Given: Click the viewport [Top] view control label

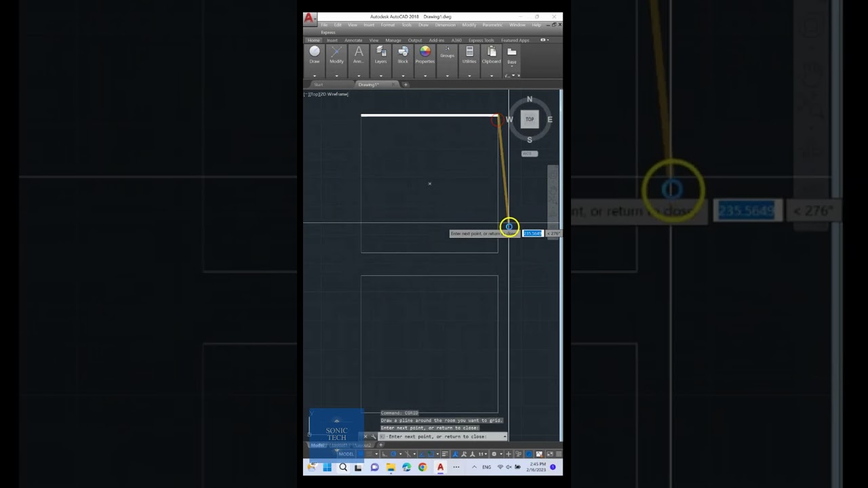Looking at the screenshot, I should (314, 94).
